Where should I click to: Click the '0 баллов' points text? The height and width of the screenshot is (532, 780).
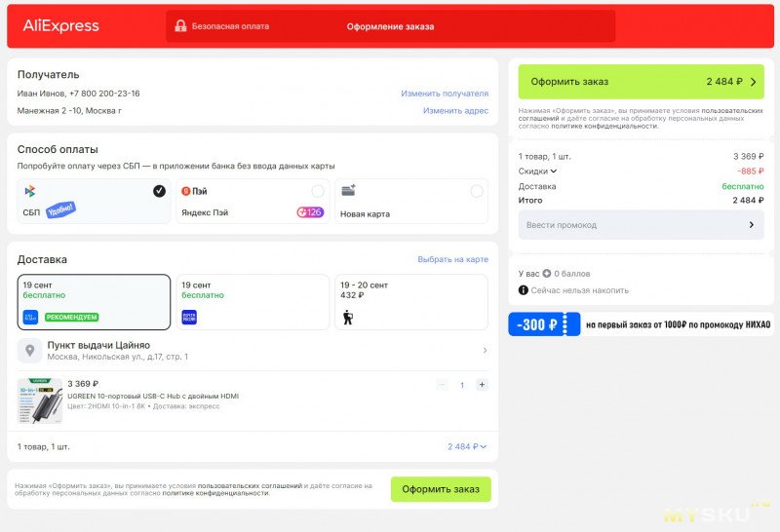pos(572,274)
